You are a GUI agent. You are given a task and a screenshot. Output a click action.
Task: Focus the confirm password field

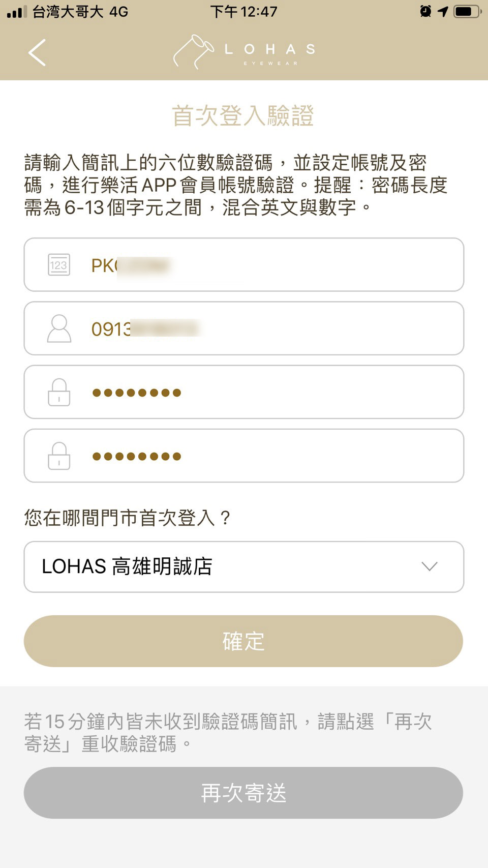[274, 456]
